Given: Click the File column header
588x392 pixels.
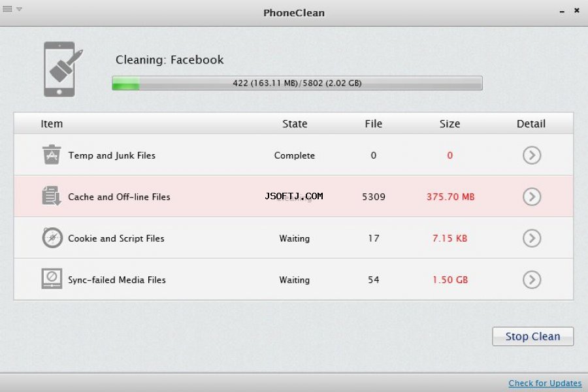Looking at the screenshot, I should coord(374,123).
